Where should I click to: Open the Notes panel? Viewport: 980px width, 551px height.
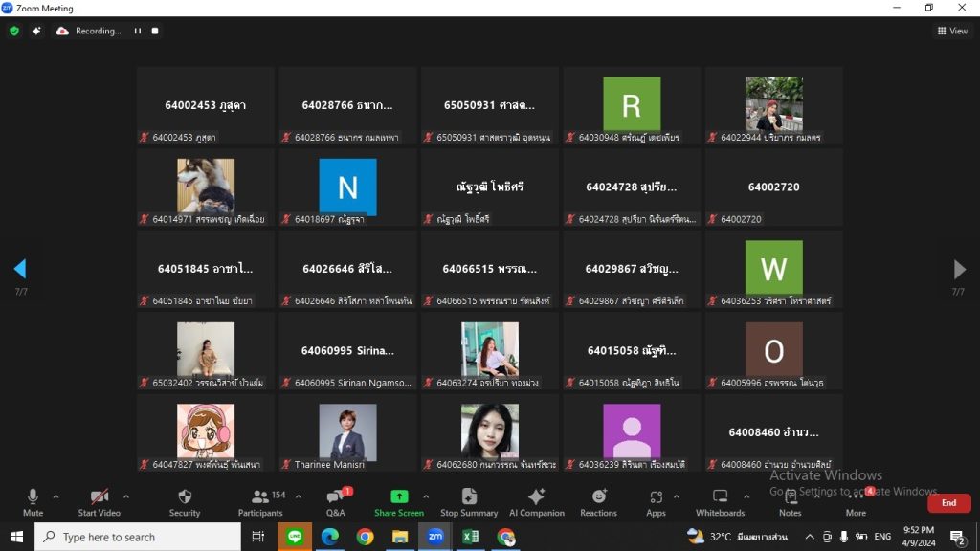pos(790,502)
